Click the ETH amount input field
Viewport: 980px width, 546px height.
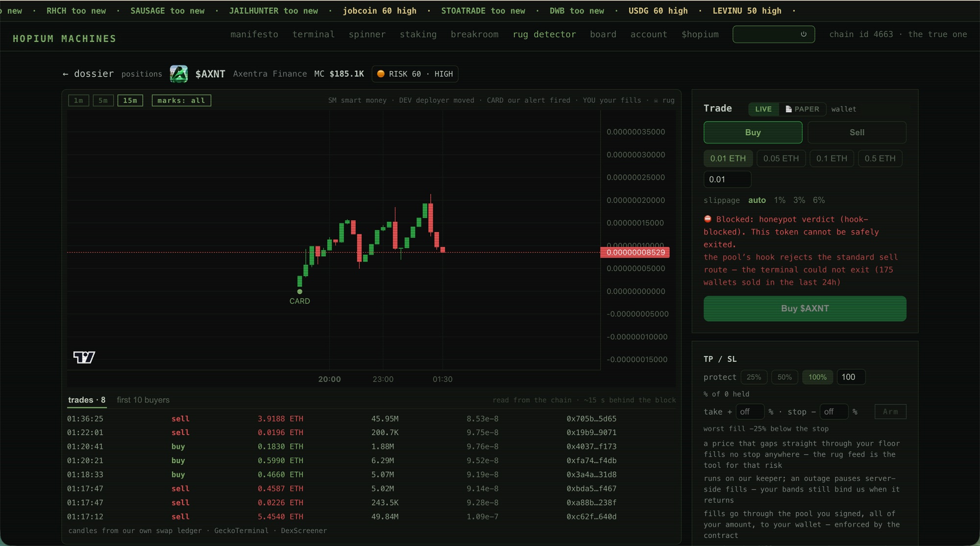pyautogui.click(x=727, y=179)
